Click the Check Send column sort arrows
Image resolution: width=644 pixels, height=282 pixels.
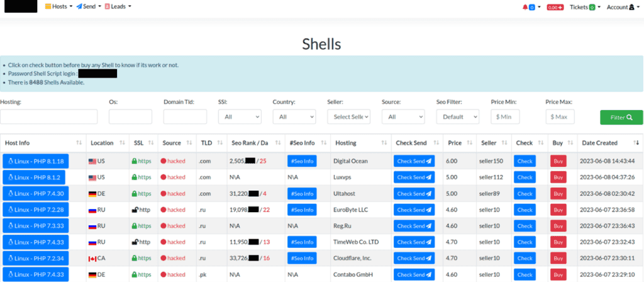tap(436, 143)
